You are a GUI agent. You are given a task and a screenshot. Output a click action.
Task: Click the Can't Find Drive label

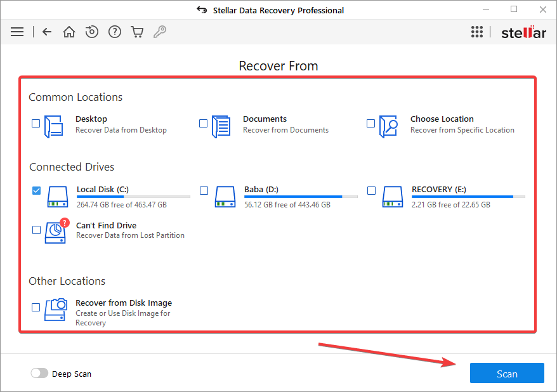pos(106,225)
